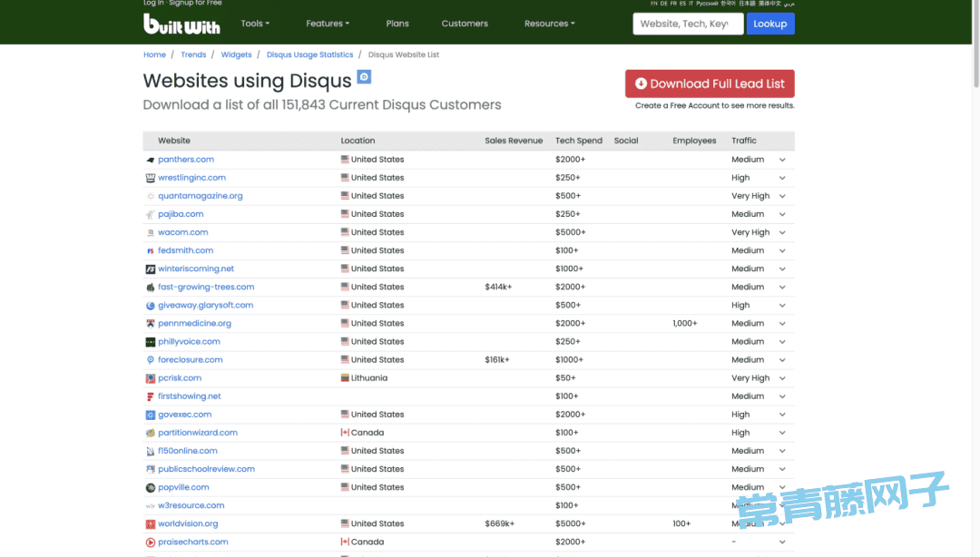Click the pajiba.com favicon
The height and width of the screenshot is (557, 980).
click(x=150, y=214)
